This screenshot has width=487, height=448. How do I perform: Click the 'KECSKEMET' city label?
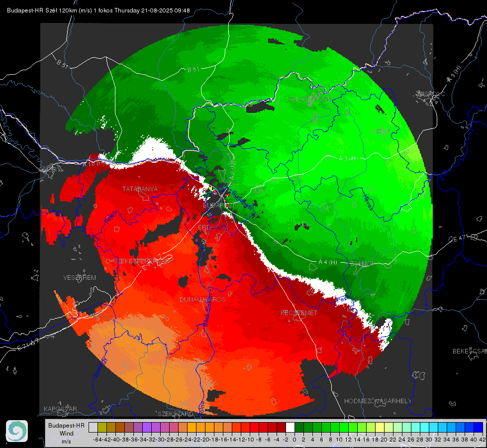pos(299,313)
